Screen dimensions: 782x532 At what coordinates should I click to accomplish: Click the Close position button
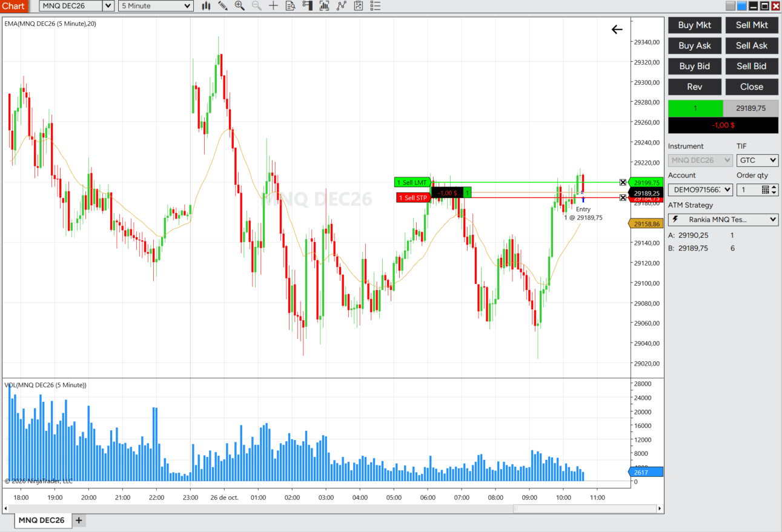pos(752,87)
